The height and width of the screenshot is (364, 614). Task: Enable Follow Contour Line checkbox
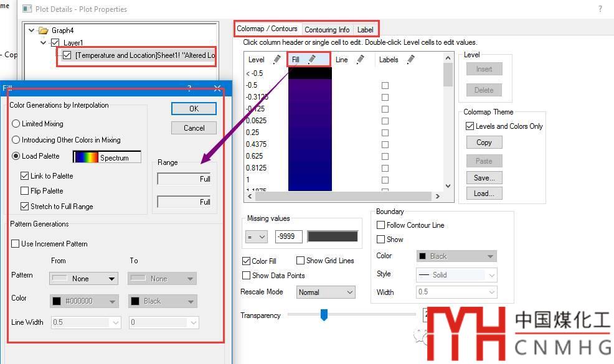[x=381, y=225]
